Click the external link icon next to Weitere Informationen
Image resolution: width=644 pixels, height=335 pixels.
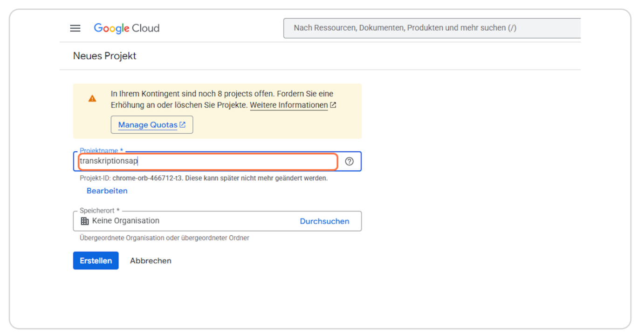(333, 105)
